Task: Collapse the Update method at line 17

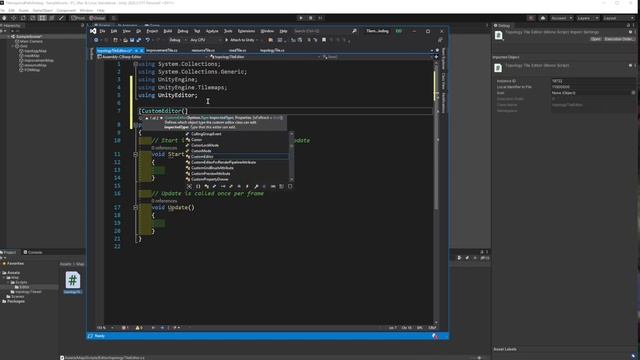Action: [x=136, y=208]
